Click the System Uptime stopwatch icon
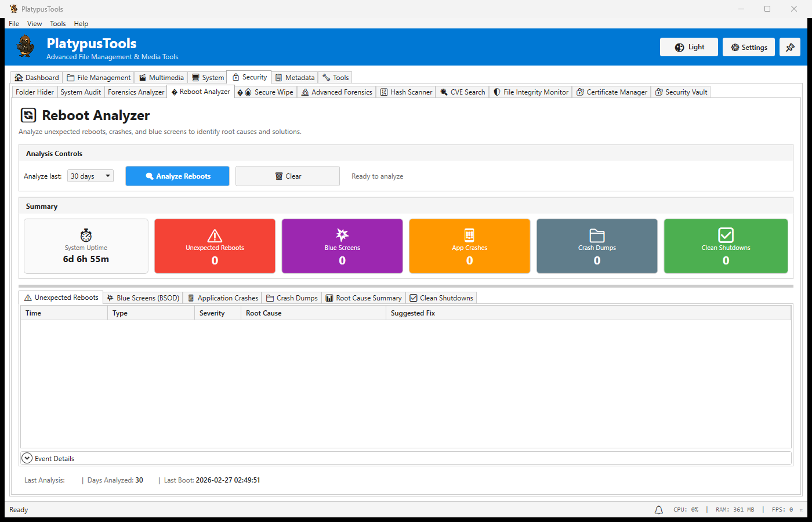This screenshot has width=812, height=522. click(x=86, y=235)
